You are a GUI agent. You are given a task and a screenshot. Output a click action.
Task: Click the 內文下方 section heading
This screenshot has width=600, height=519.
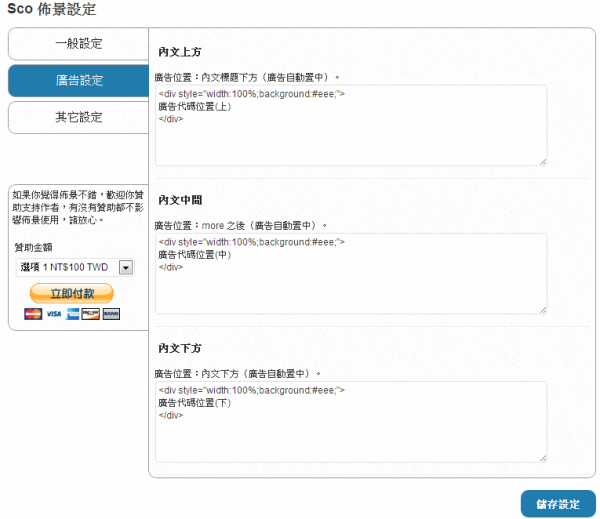(x=180, y=348)
